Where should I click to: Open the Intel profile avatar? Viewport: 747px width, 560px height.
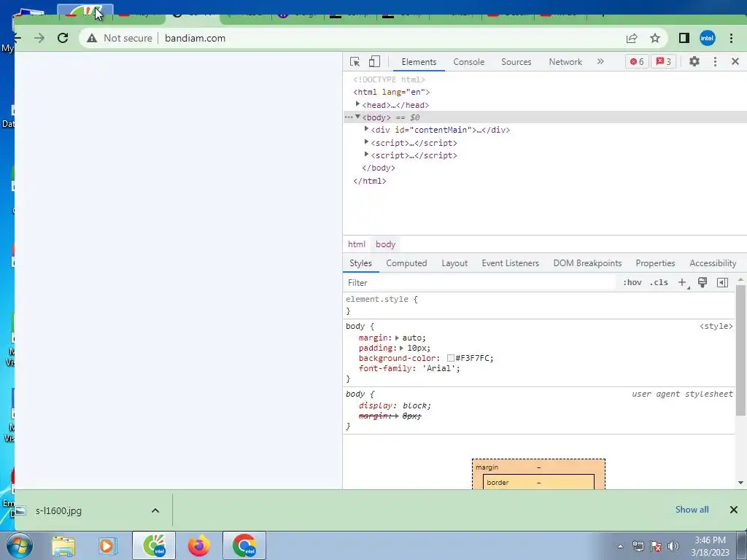[x=708, y=38]
